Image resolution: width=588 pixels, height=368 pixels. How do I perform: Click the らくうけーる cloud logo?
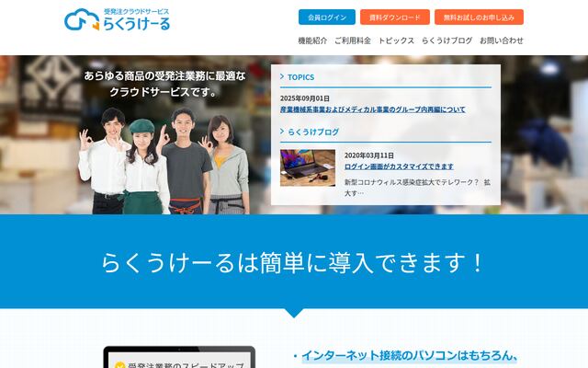117,19
